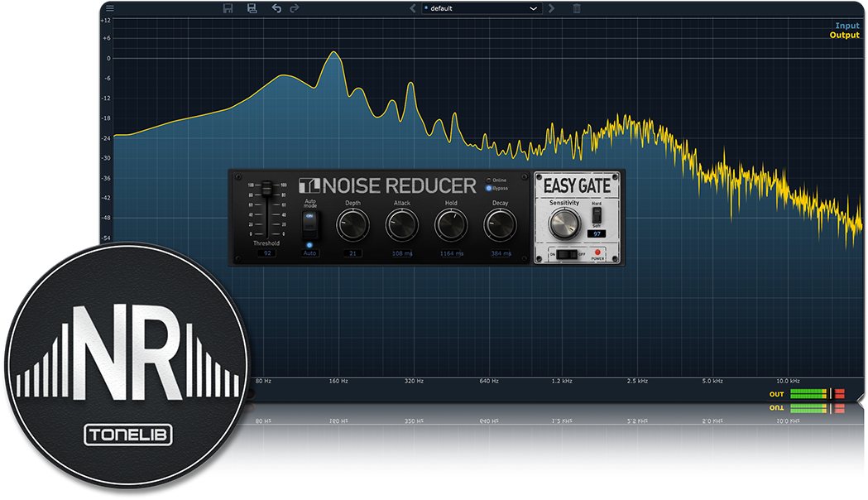Click the Threshold slider handle

266,189
